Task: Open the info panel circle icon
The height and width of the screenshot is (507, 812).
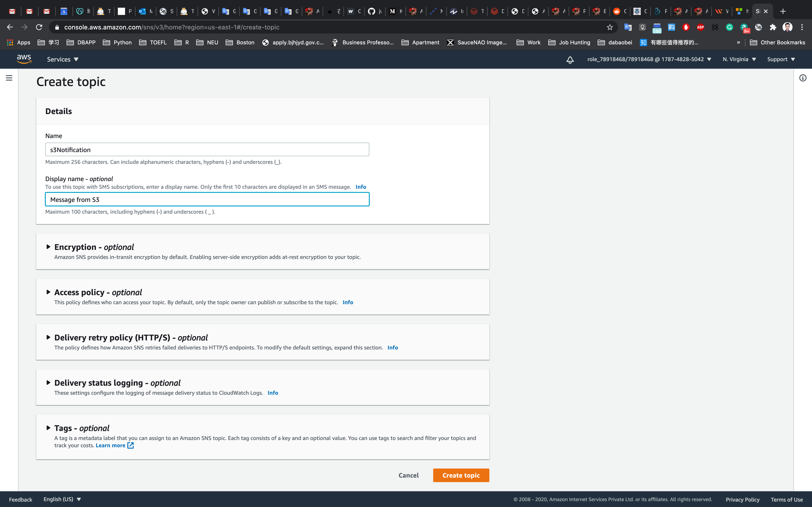Action: (803, 78)
